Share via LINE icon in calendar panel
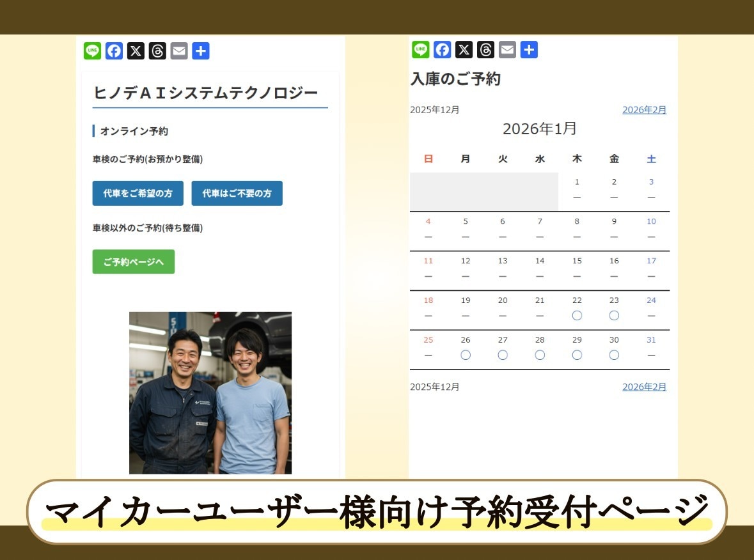The width and height of the screenshot is (754, 560). 420,49
